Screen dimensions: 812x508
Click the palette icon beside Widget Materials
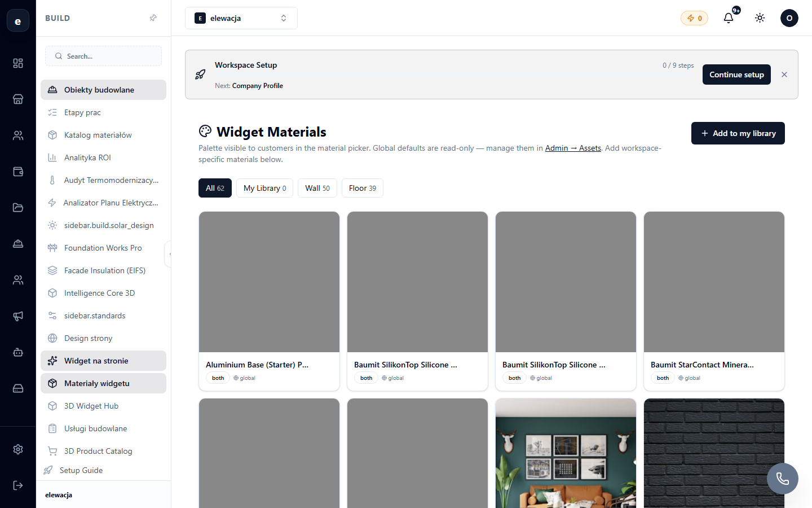205,131
